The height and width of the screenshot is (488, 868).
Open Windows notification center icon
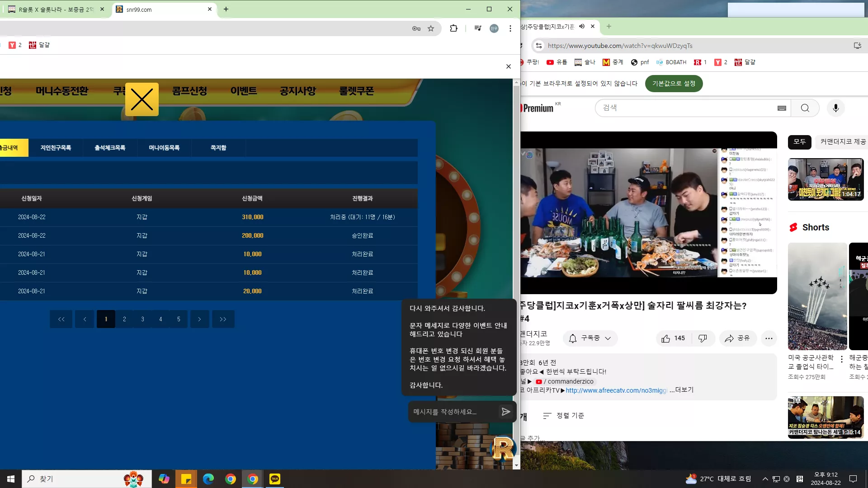[x=853, y=479]
